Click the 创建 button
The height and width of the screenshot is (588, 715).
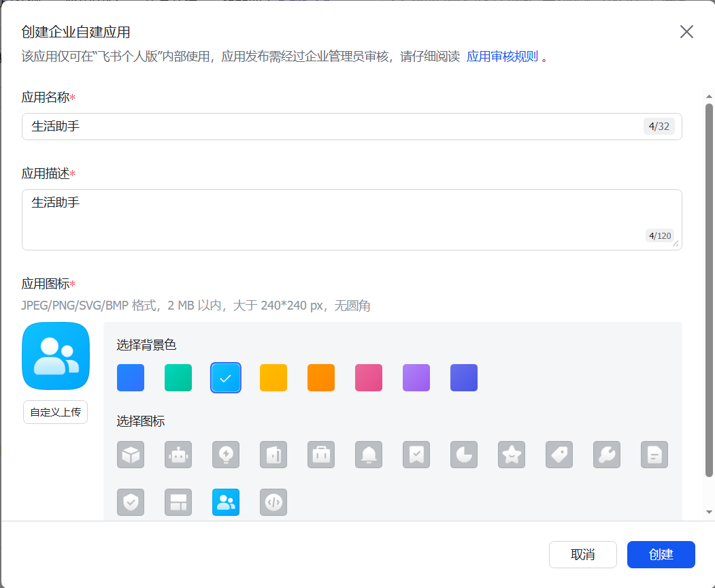[661, 555]
